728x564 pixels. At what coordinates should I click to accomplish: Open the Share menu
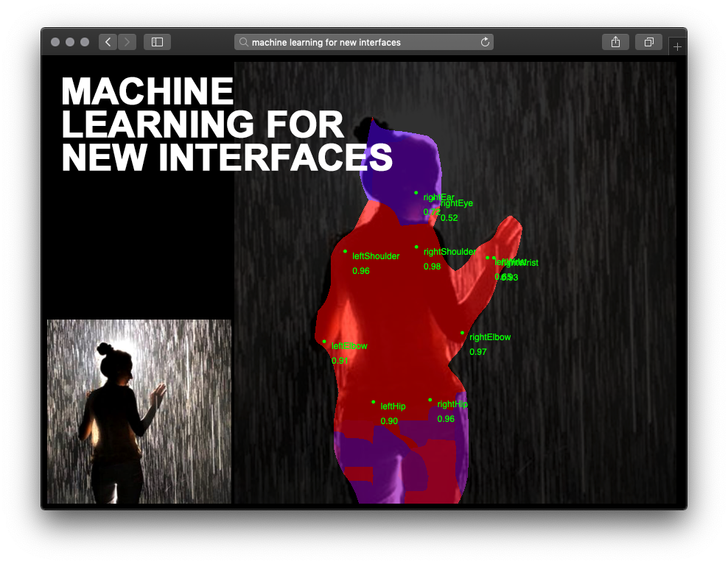615,42
